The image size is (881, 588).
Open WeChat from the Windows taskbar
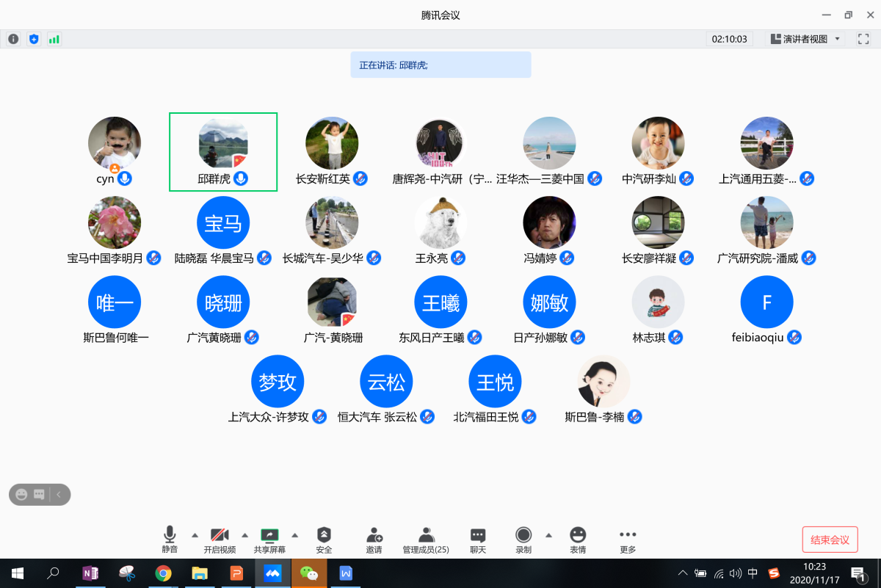point(309,573)
